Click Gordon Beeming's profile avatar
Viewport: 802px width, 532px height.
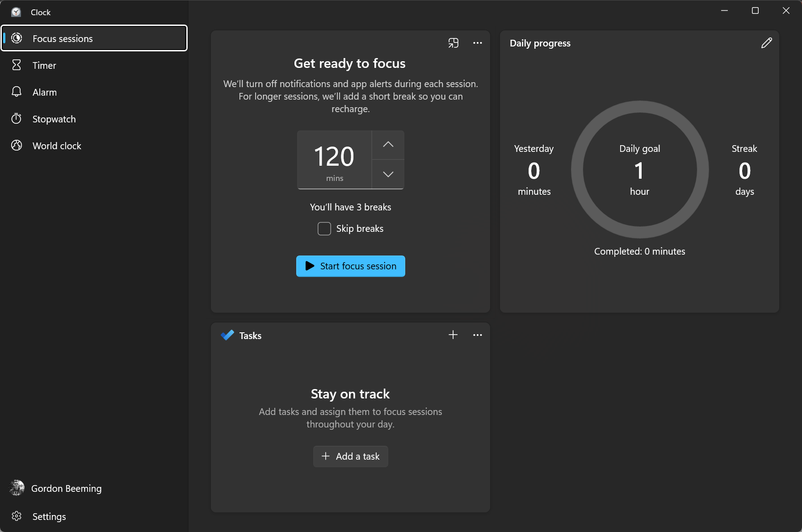[x=17, y=488]
